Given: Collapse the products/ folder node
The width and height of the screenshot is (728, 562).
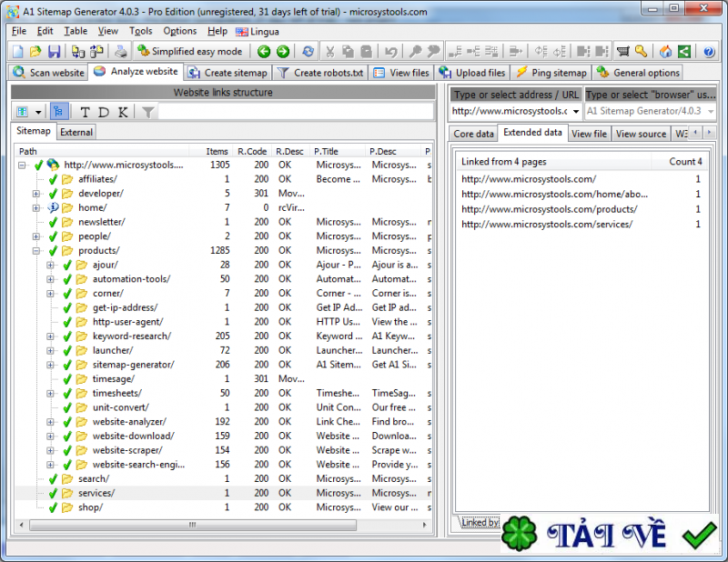Looking at the screenshot, I should (x=36, y=251).
